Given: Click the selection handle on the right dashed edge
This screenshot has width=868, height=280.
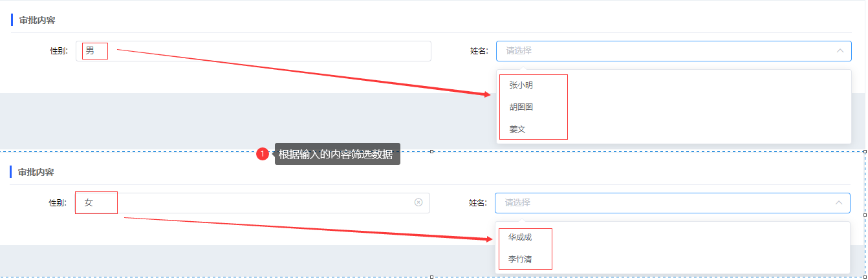Looking at the screenshot, I should click(865, 215).
